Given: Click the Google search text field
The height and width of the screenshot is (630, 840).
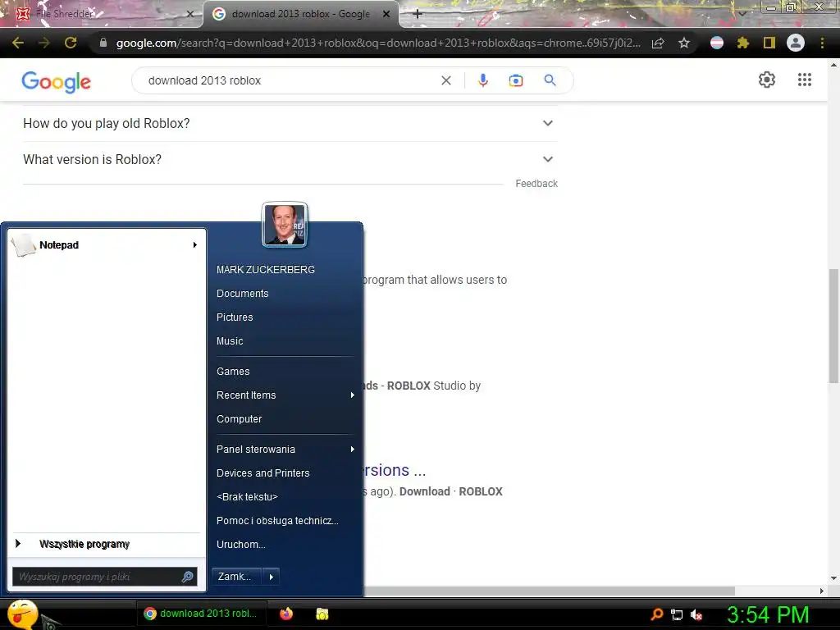Looking at the screenshot, I should click(x=290, y=80).
